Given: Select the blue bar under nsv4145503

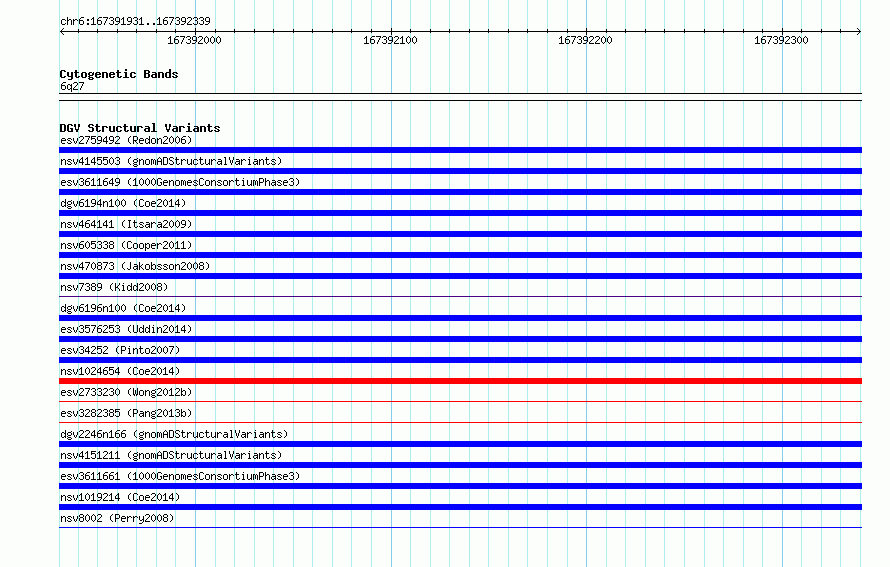Looking at the screenshot, I should tap(460, 171).
